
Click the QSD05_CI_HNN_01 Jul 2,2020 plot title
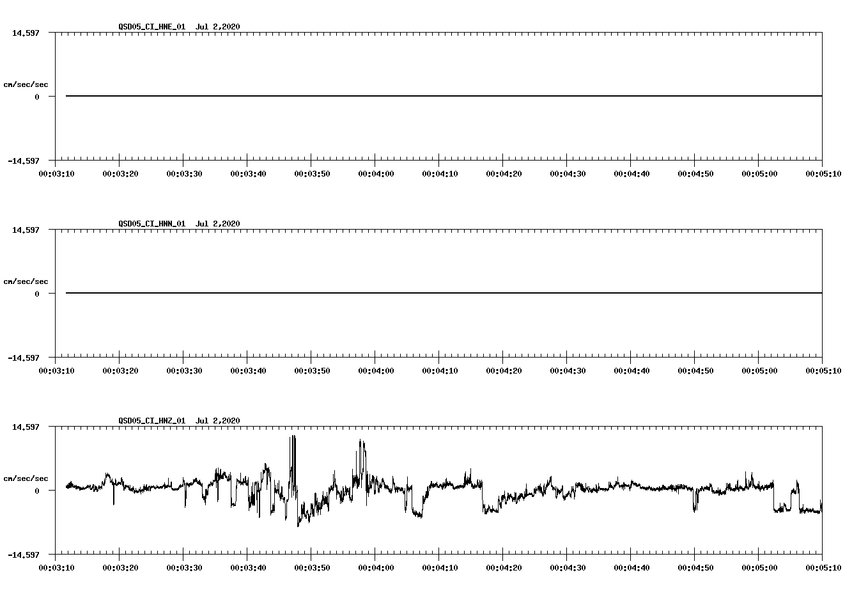179,223
